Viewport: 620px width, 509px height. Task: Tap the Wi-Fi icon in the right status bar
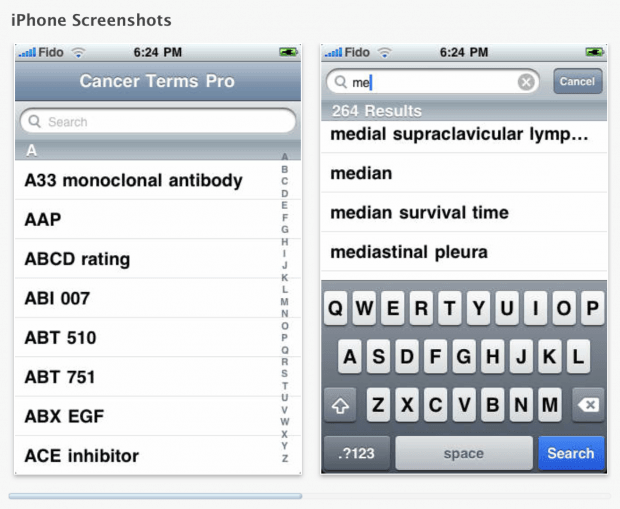pyautogui.click(x=385, y=52)
